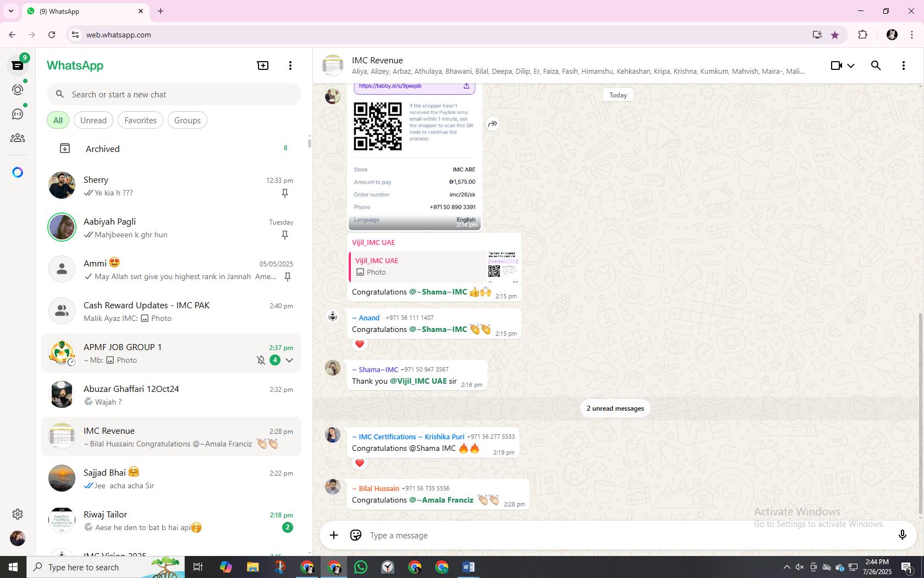Click the browser address bar URL

point(118,35)
